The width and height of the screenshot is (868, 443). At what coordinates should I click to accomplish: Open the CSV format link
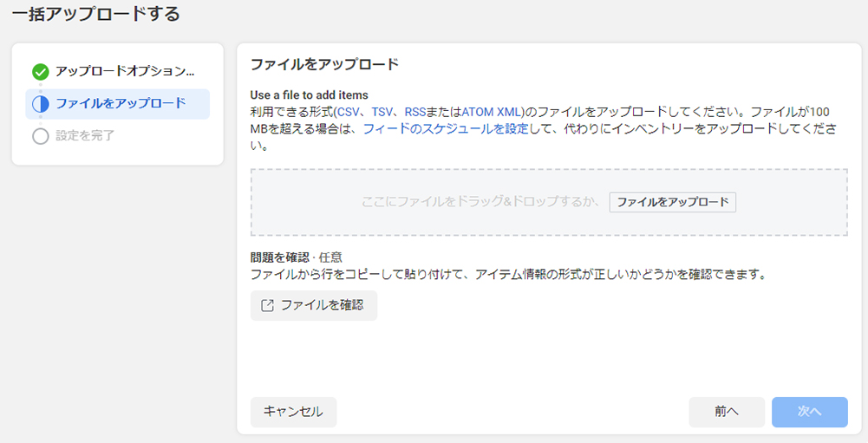349,112
